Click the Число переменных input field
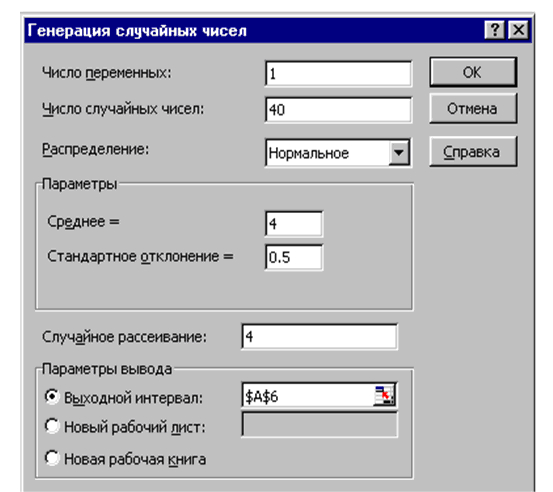The width and height of the screenshot is (553, 492). (x=338, y=74)
